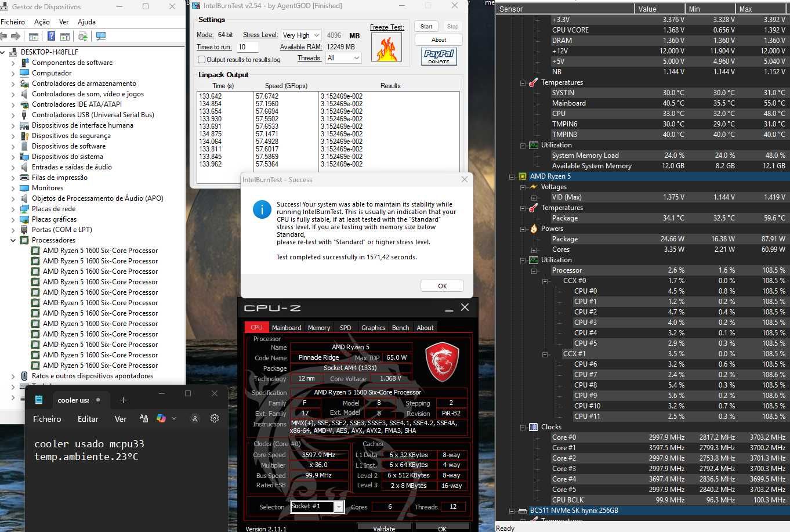The image size is (790, 532).
Task: Click the Times to run input field
Action: (x=248, y=47)
